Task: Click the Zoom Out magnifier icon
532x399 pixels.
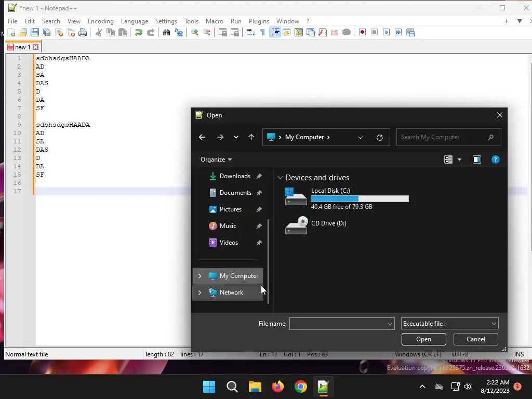Action: click(206, 33)
